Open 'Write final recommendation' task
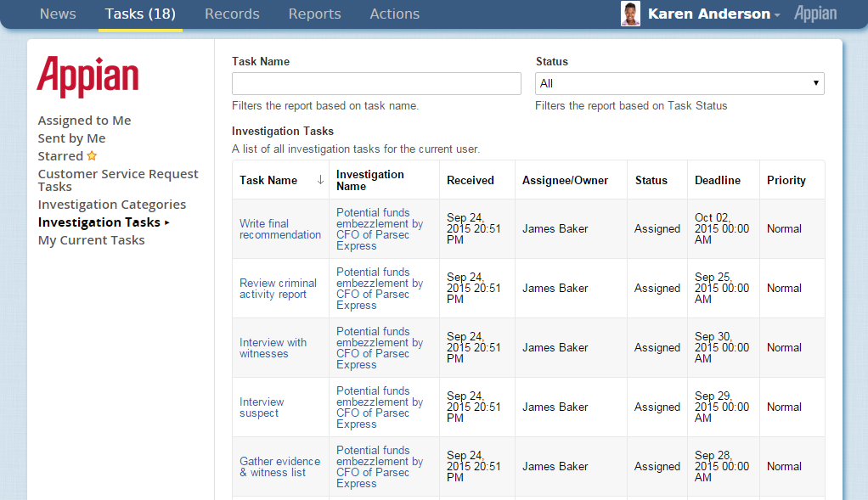The height and width of the screenshot is (500, 868). [279, 229]
